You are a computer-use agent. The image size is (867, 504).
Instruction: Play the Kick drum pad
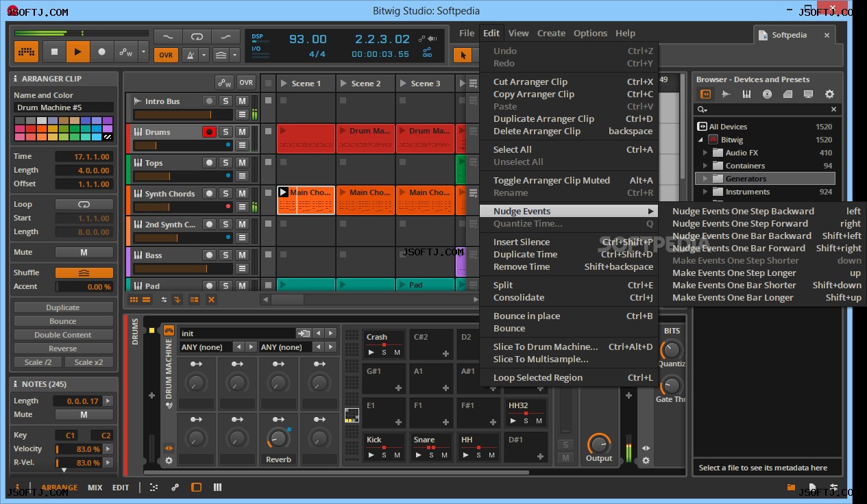tap(371, 455)
